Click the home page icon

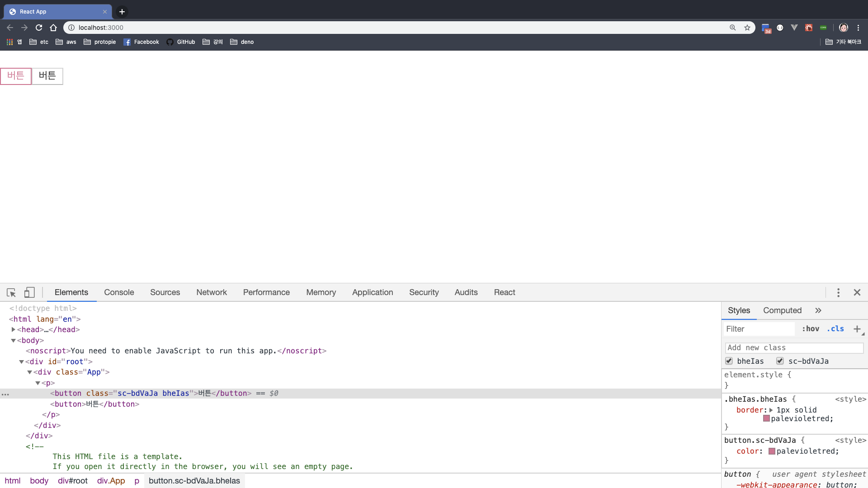[x=53, y=28]
